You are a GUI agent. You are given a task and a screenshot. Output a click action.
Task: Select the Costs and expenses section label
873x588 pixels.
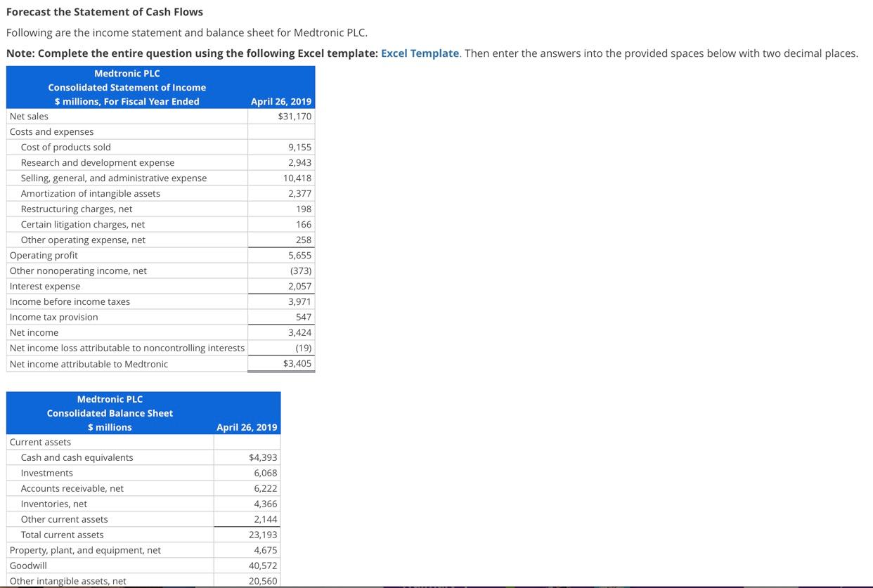pos(51,132)
